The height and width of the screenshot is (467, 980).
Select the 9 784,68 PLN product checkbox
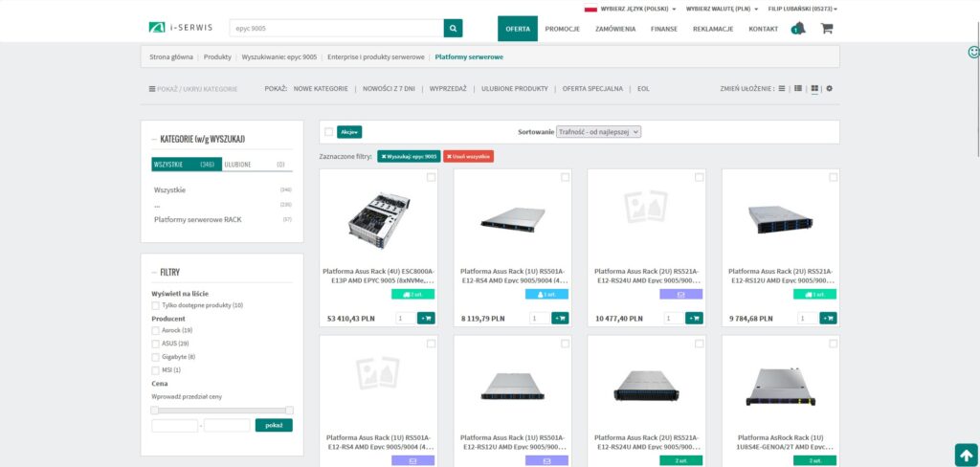click(x=834, y=178)
